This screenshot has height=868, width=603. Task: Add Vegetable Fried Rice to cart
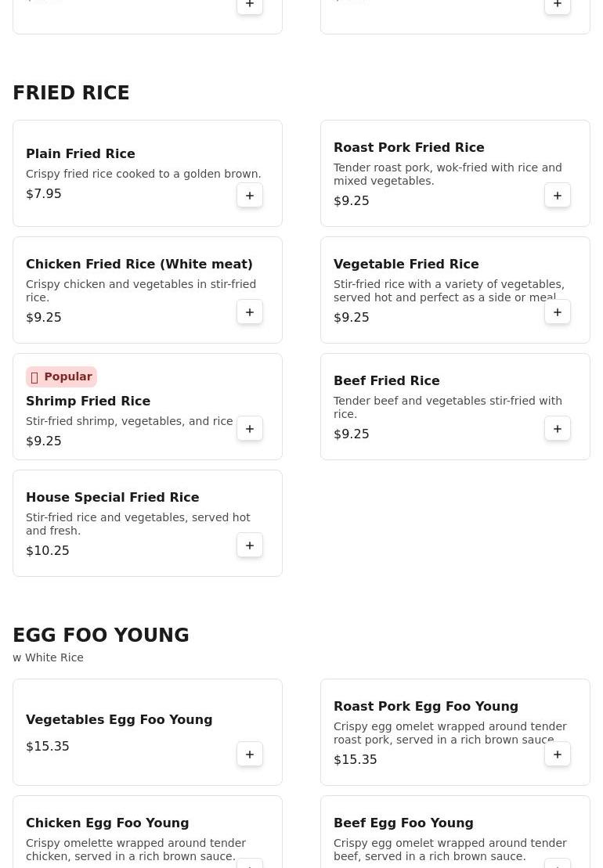[558, 312]
